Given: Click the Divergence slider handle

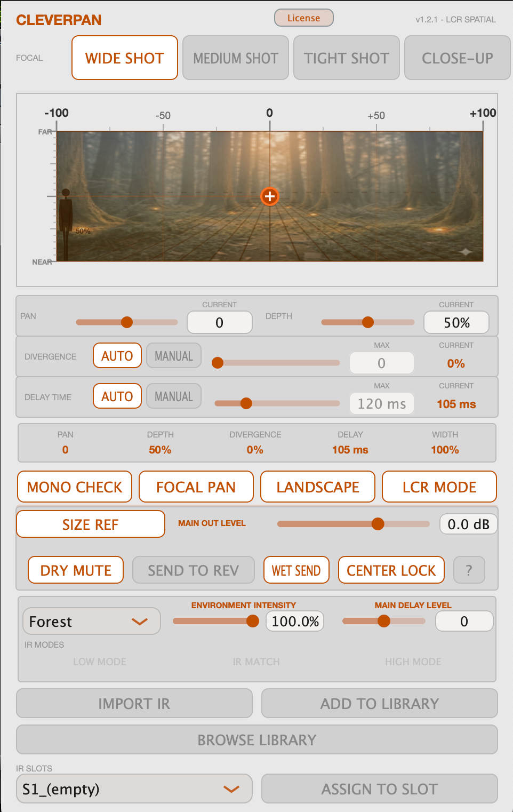Looking at the screenshot, I should pos(218,363).
